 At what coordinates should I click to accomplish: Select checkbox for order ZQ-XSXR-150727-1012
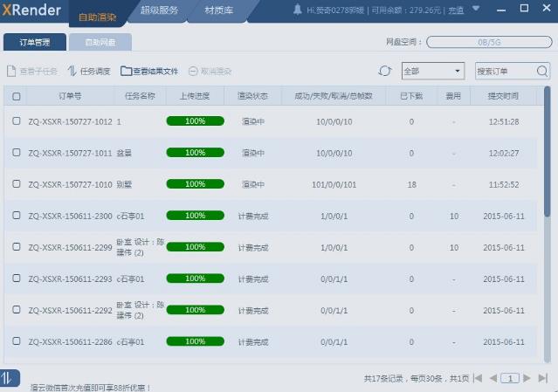[17, 121]
